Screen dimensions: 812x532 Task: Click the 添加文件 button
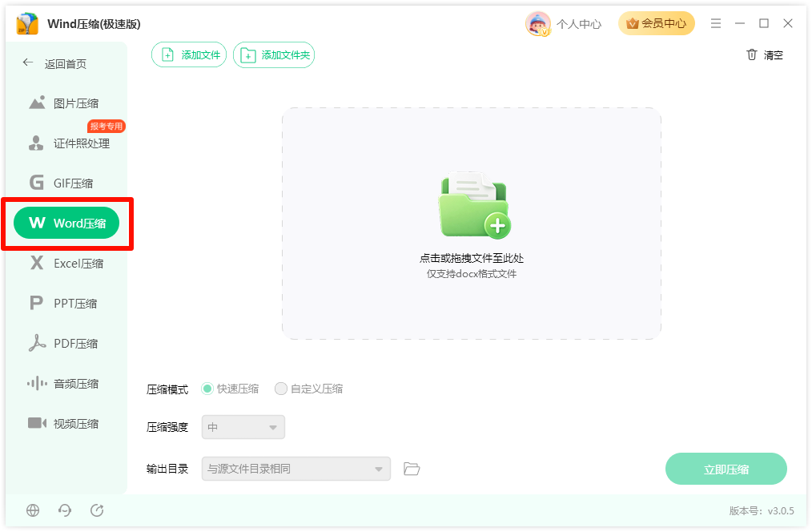click(x=189, y=55)
